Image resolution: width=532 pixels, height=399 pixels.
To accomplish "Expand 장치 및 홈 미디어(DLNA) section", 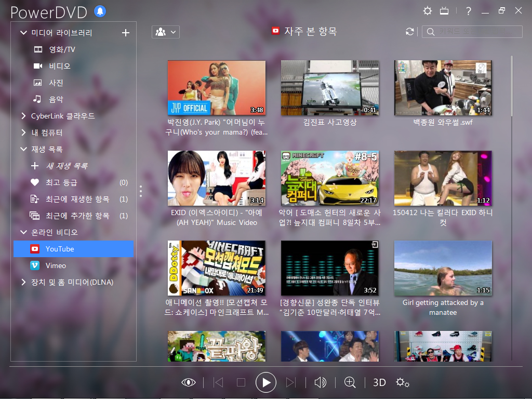I will pyautogui.click(x=23, y=282).
